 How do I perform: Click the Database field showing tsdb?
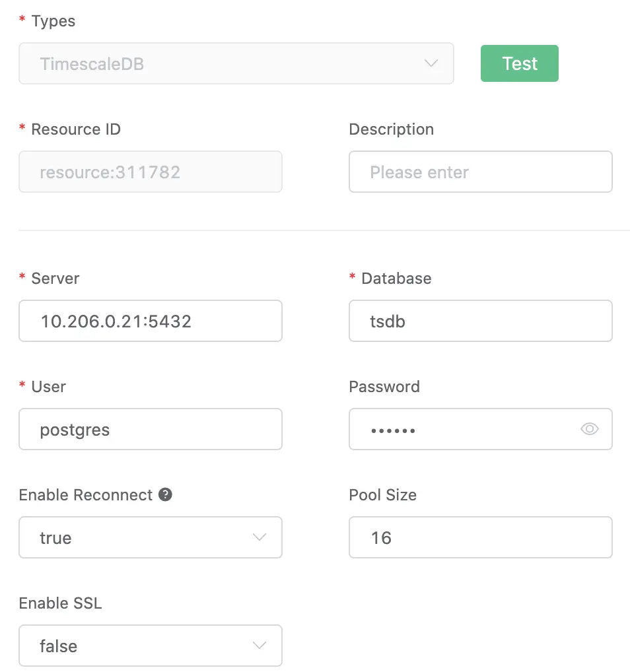pyautogui.click(x=480, y=321)
